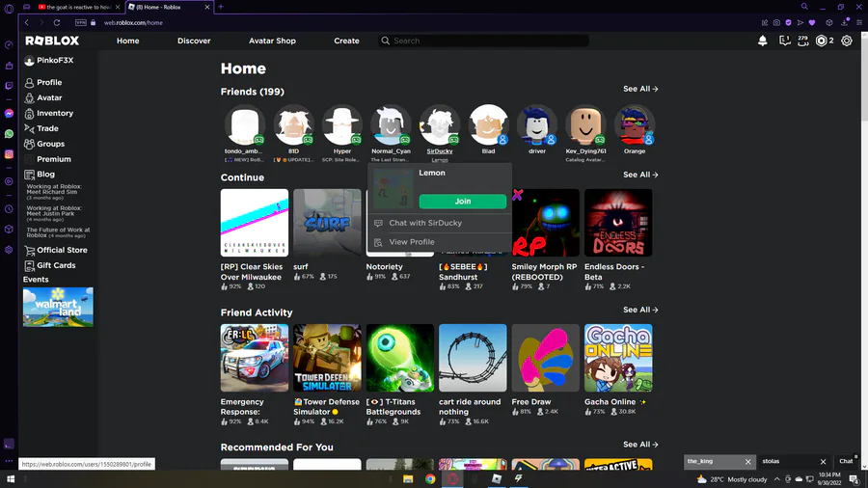This screenshot has width=868, height=488.
Task: Open the Create tab
Action: point(346,41)
